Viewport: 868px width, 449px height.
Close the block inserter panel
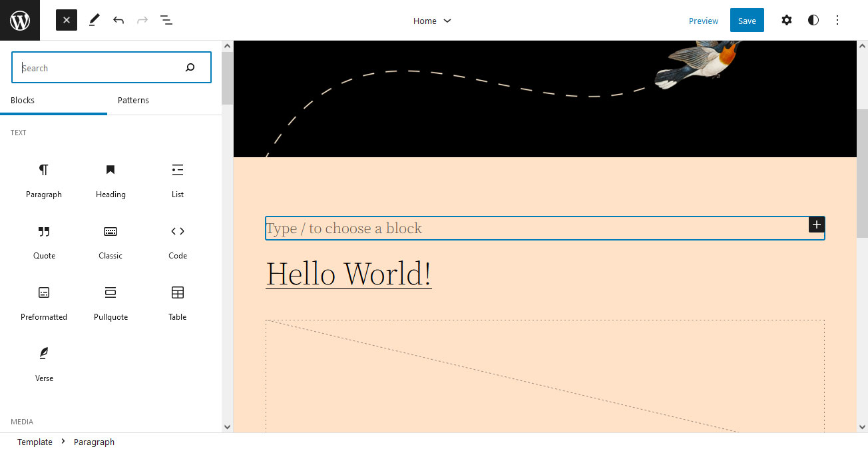(x=66, y=20)
